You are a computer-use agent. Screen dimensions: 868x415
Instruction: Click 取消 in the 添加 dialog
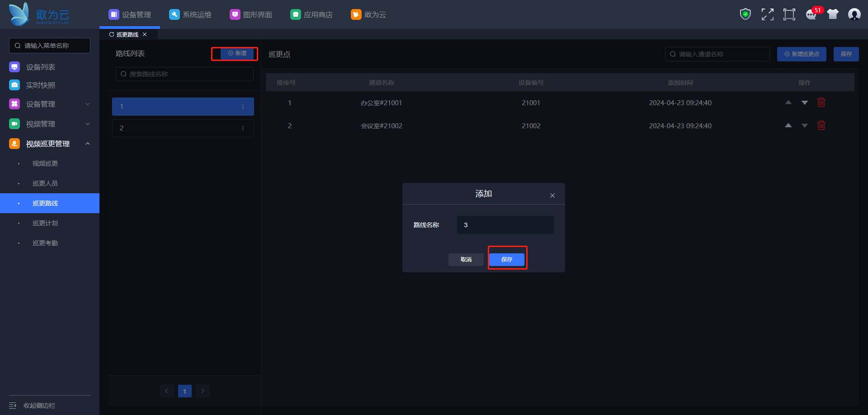click(466, 260)
